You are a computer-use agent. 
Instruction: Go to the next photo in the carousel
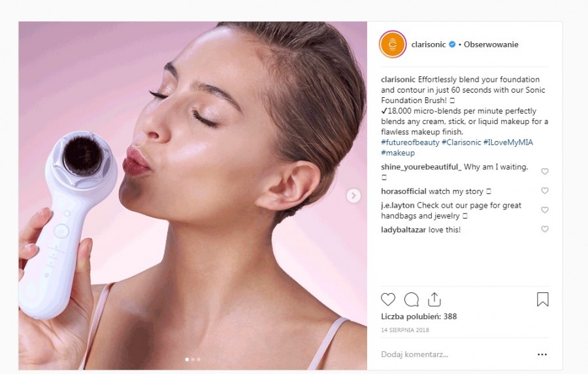(353, 196)
